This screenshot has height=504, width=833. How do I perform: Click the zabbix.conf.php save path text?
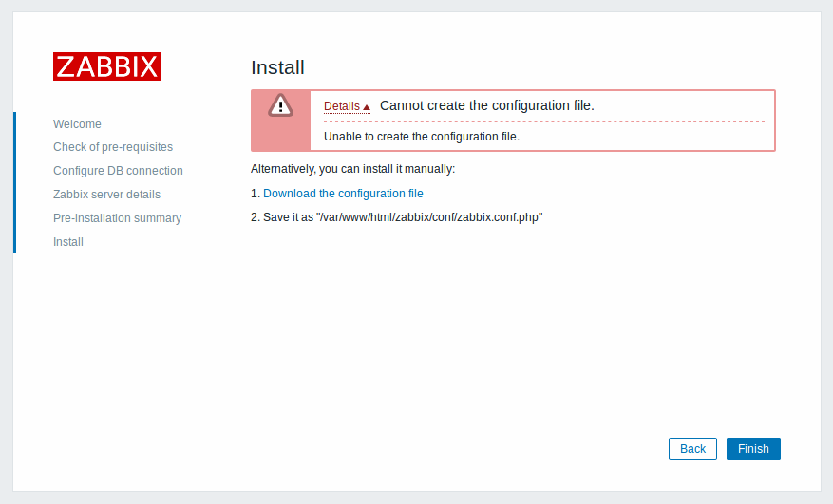tap(429, 217)
